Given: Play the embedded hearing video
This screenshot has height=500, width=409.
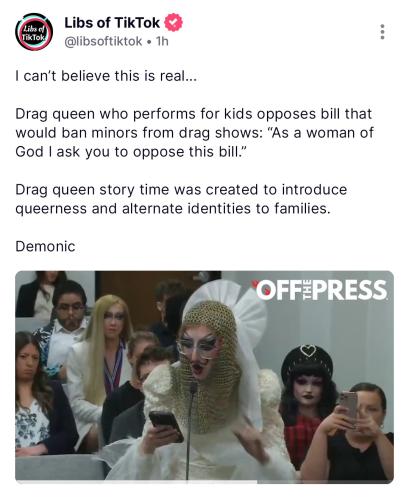Looking at the screenshot, I should coord(204,377).
